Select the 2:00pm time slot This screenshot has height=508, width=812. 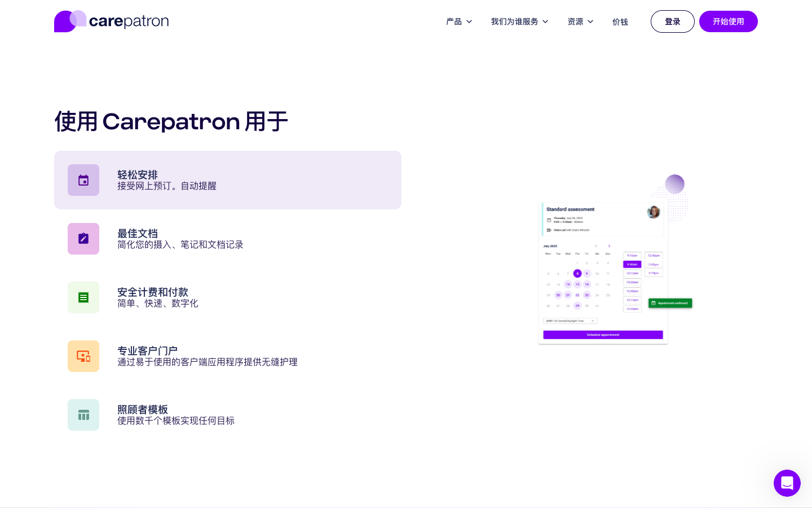654,264
